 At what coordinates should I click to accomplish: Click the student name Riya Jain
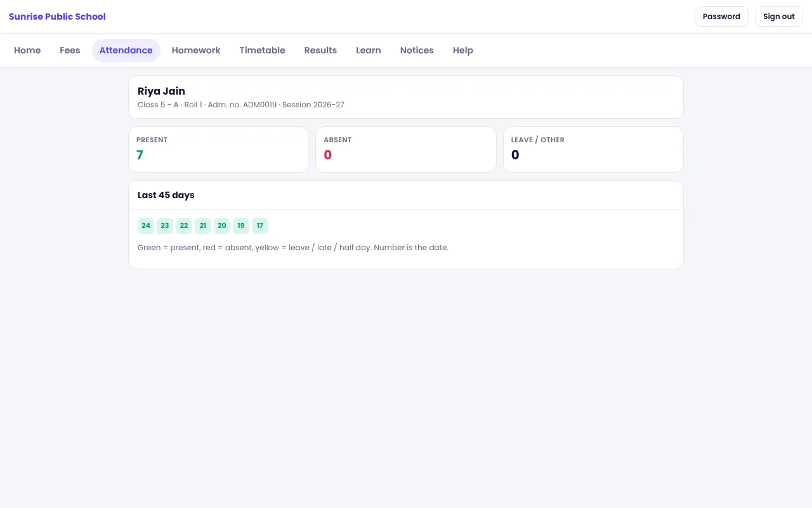161,91
